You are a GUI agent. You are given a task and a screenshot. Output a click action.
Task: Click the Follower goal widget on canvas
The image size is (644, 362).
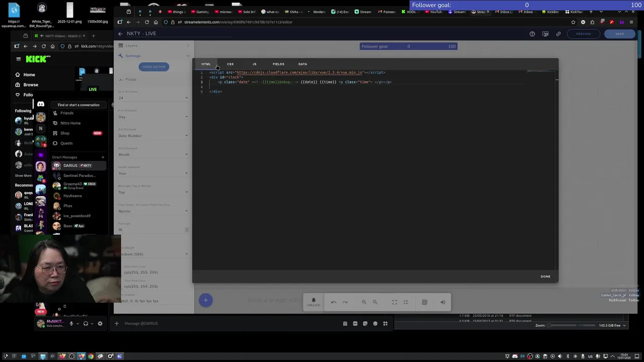click(x=409, y=46)
